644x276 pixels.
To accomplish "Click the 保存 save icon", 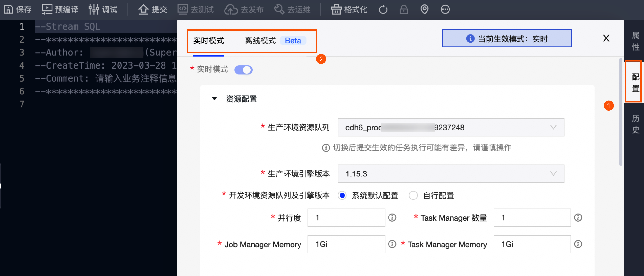I will point(8,9).
